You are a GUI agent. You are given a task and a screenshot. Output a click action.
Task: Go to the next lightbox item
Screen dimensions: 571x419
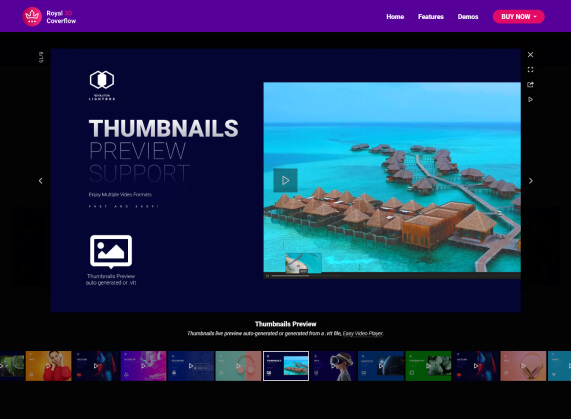tap(531, 181)
